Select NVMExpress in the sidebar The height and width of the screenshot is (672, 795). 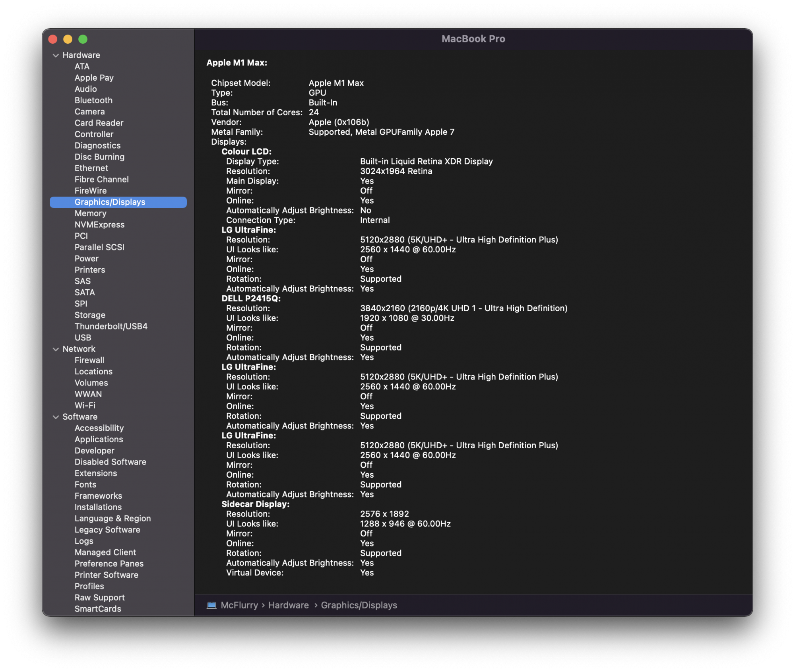tap(100, 225)
